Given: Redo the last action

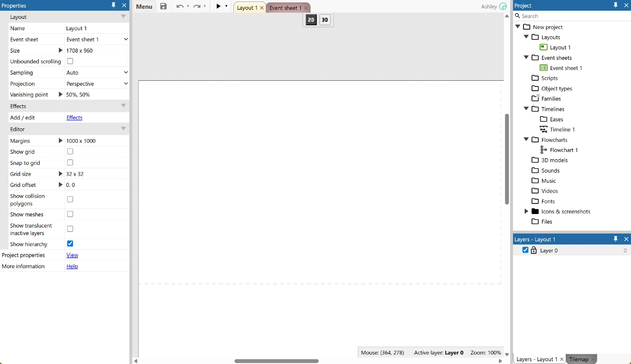Looking at the screenshot, I should click(x=197, y=6).
